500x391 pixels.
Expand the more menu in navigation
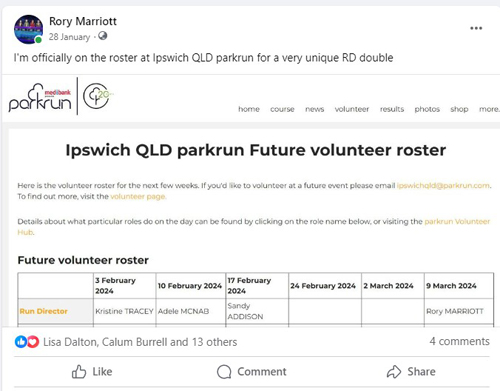coord(489,109)
